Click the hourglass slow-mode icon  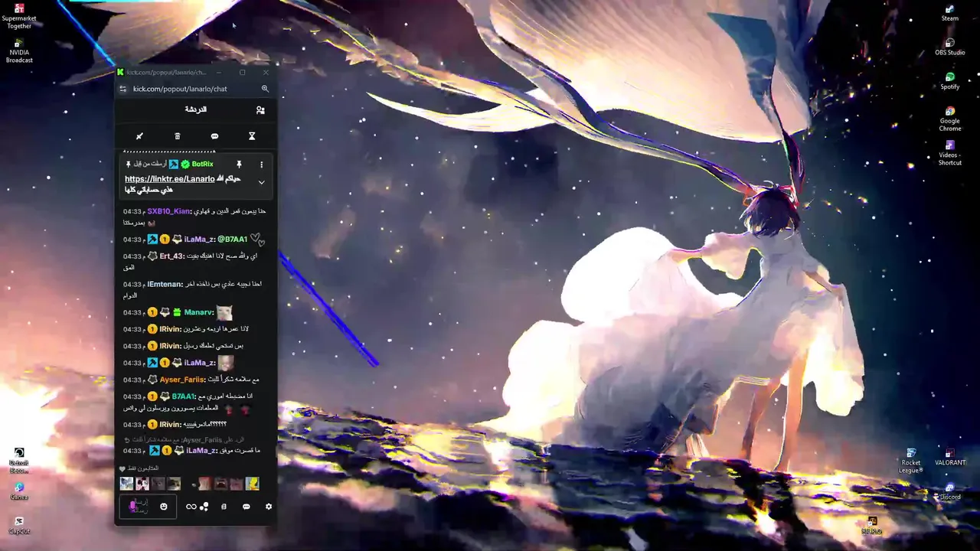(x=252, y=136)
